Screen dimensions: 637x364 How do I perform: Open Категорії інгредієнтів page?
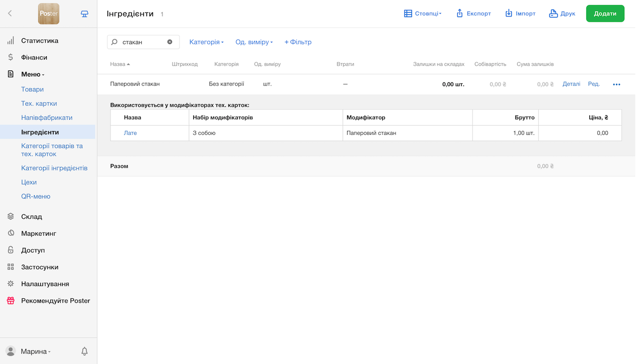point(54,168)
